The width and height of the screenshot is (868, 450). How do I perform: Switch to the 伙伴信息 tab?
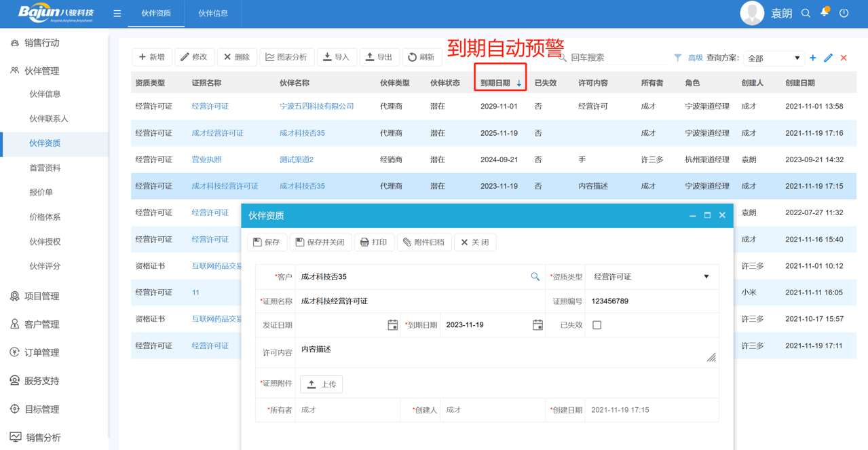(x=213, y=14)
